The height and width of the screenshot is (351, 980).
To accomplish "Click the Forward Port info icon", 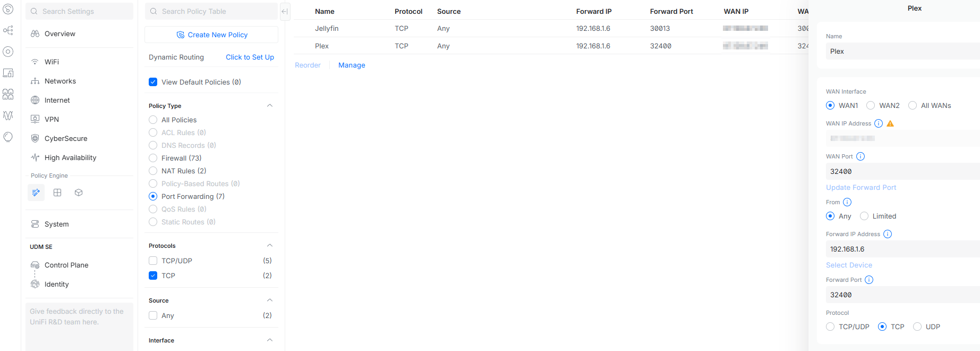I will coord(869,280).
